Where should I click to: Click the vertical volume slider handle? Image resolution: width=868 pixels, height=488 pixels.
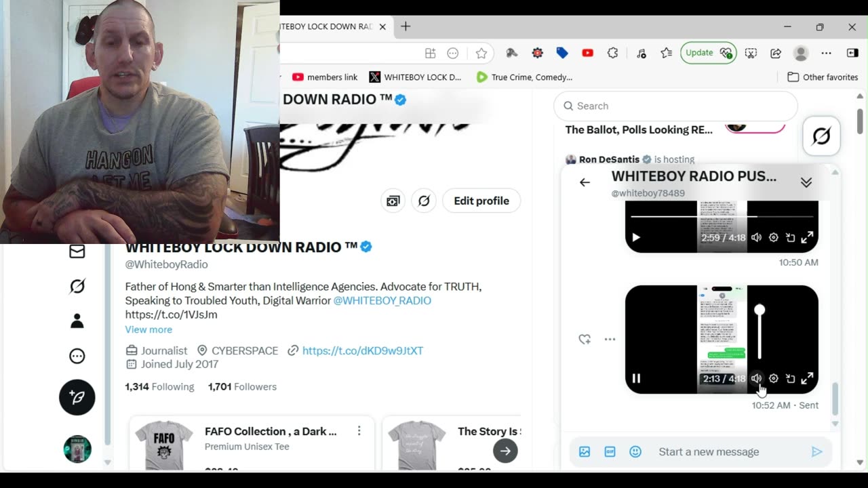pos(759,310)
